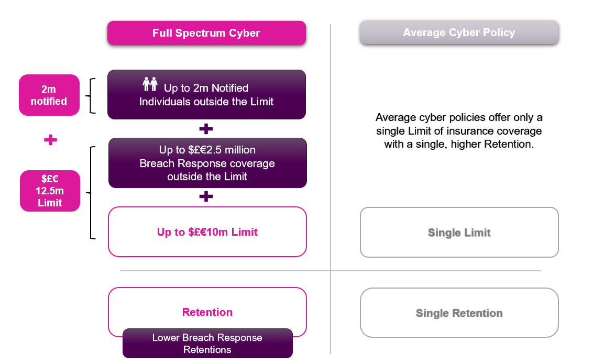
Task: Select the Full Spectrum Cyber header
Action: point(206,33)
